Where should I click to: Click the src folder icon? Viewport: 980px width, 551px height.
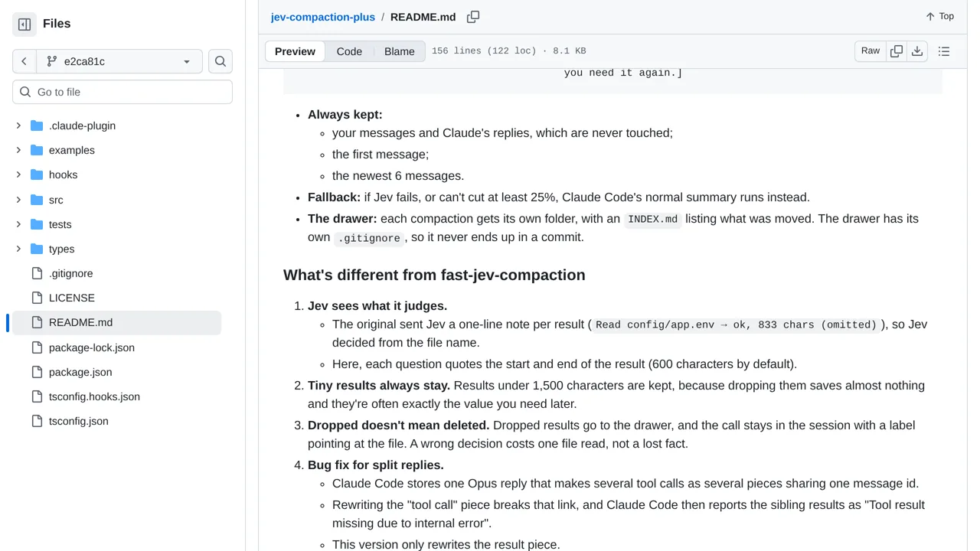click(37, 200)
